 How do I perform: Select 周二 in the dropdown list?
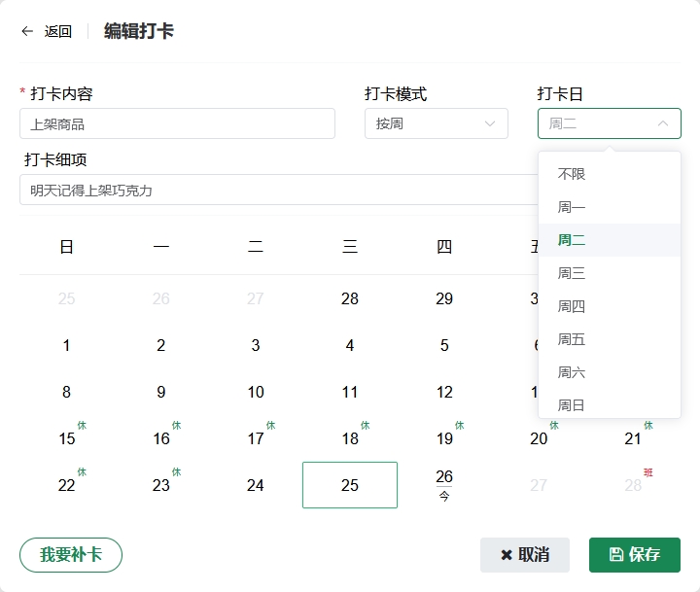coord(610,240)
